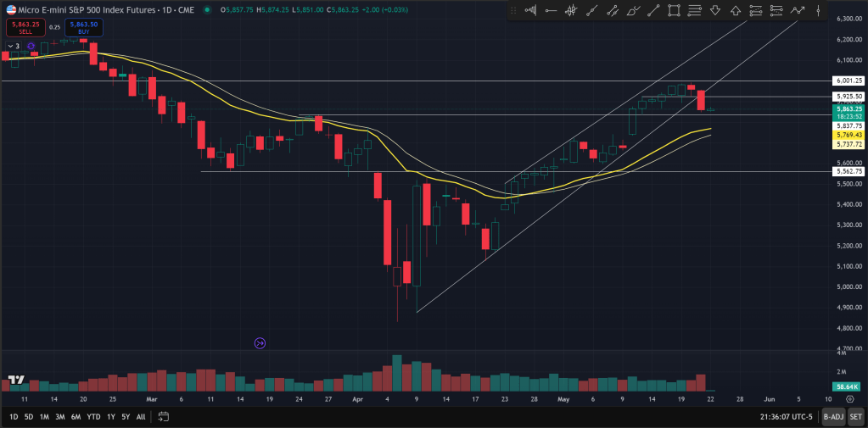
Task: Open the timezone menu showing UTC-5
Action: 784,417
